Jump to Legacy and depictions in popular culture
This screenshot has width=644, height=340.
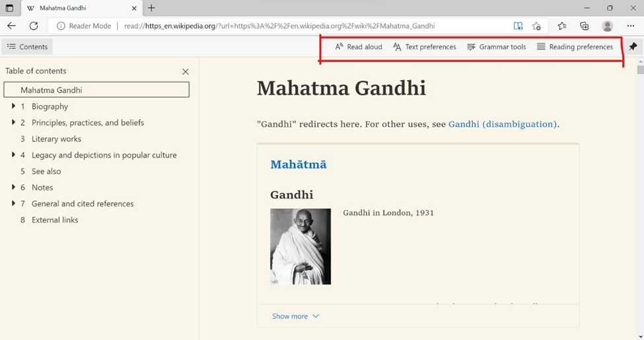[x=104, y=155]
